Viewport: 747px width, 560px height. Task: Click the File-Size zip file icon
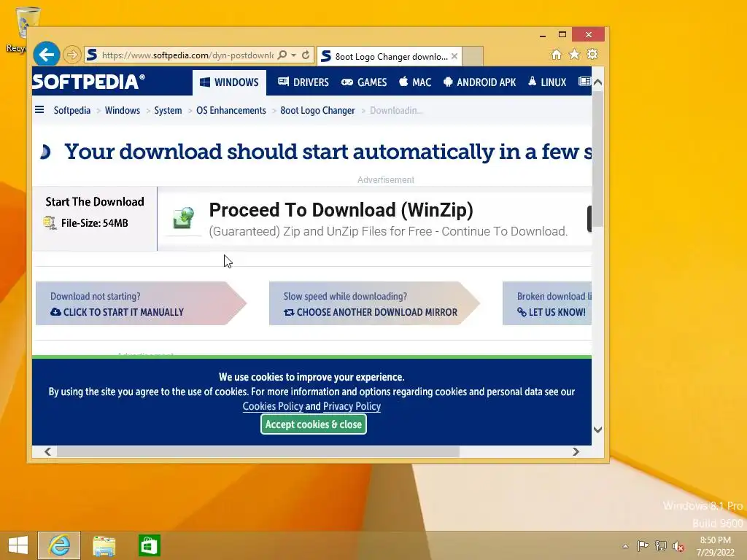[x=50, y=223]
